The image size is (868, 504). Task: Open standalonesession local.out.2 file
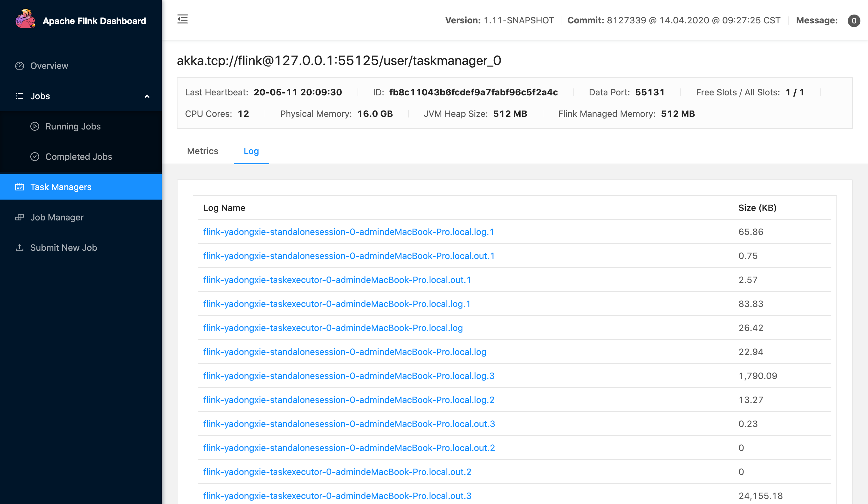[x=349, y=448]
